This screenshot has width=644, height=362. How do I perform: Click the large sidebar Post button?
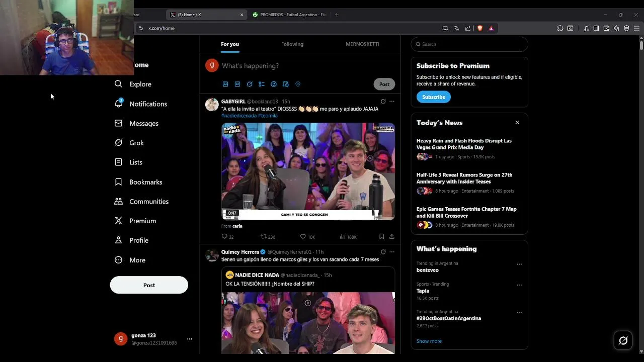pos(149,285)
